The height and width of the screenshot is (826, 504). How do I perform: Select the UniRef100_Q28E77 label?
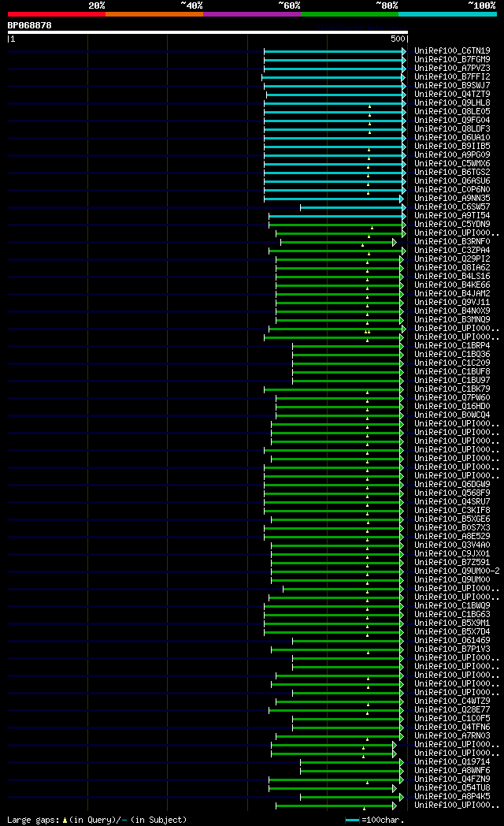pos(452,709)
